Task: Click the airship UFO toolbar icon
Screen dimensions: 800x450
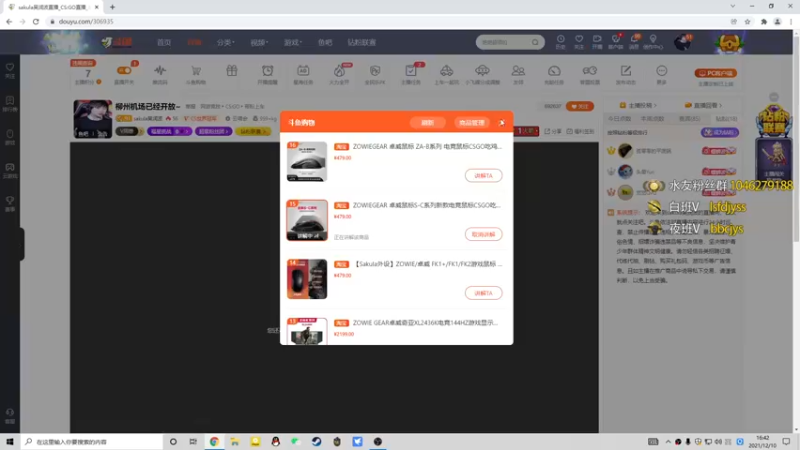Action: click(x=482, y=71)
